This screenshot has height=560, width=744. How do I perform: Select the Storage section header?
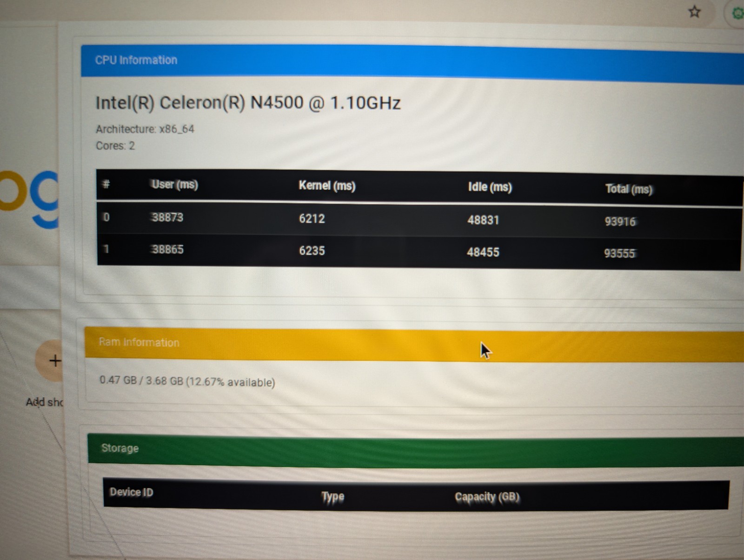415,450
